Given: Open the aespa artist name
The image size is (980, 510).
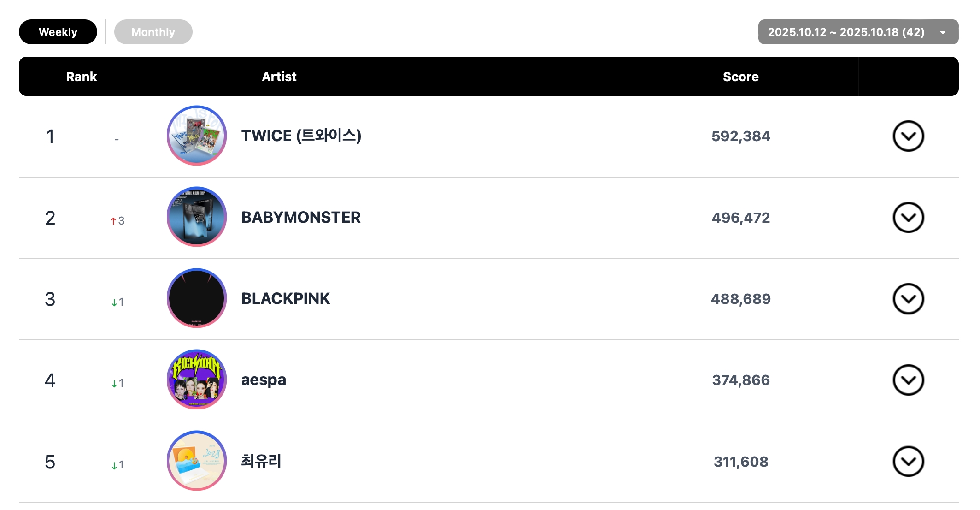Looking at the screenshot, I should tap(264, 380).
